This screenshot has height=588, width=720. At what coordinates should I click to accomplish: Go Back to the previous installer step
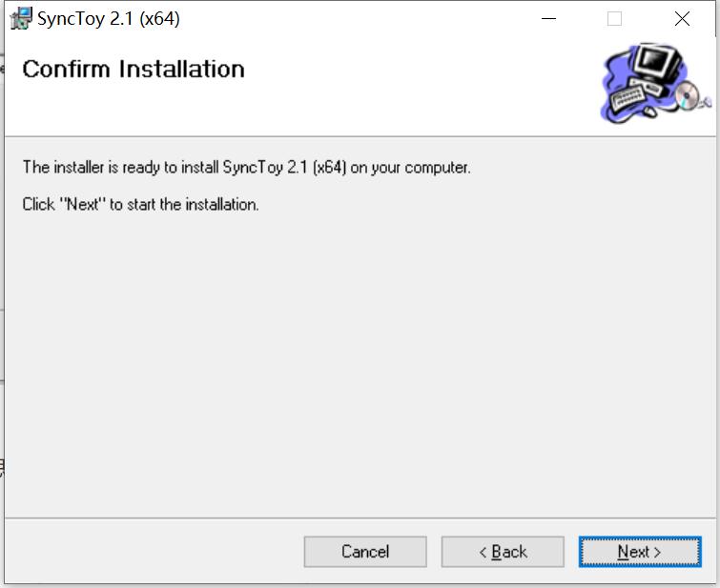(503, 552)
